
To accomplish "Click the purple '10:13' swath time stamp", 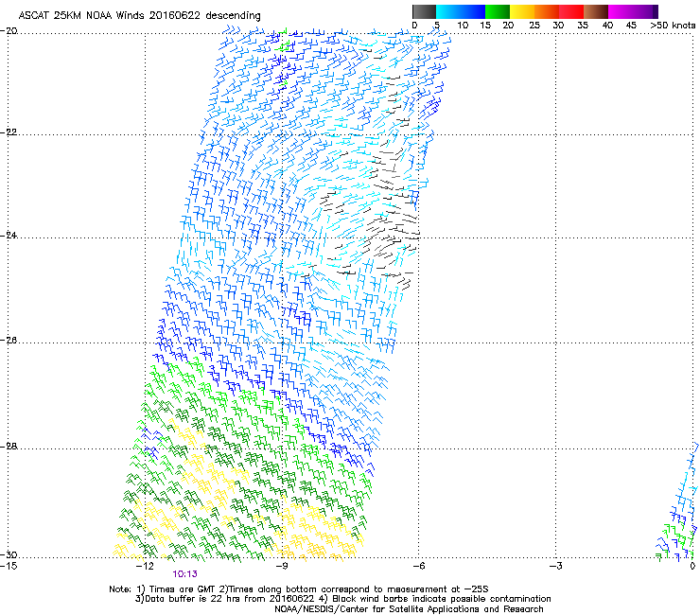I will point(184,574).
